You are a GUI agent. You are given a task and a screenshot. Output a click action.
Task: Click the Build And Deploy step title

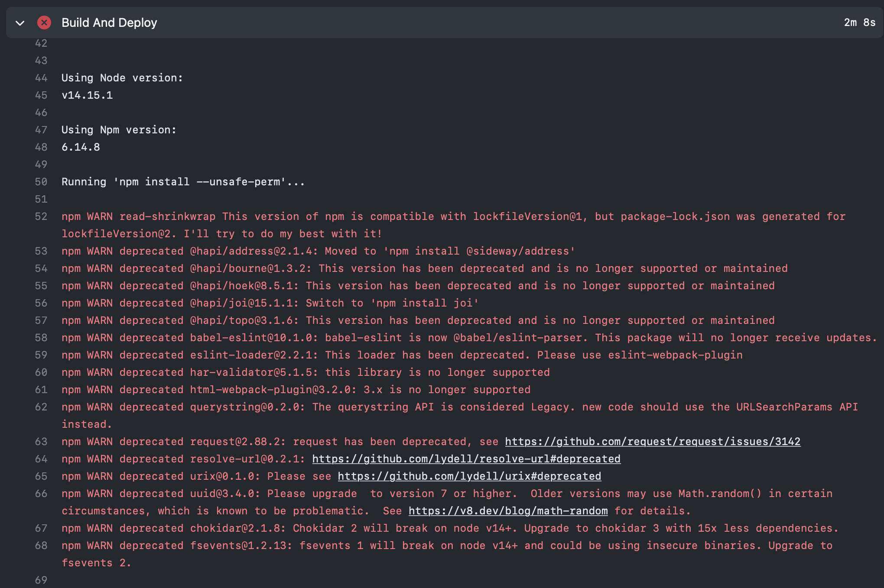[109, 23]
